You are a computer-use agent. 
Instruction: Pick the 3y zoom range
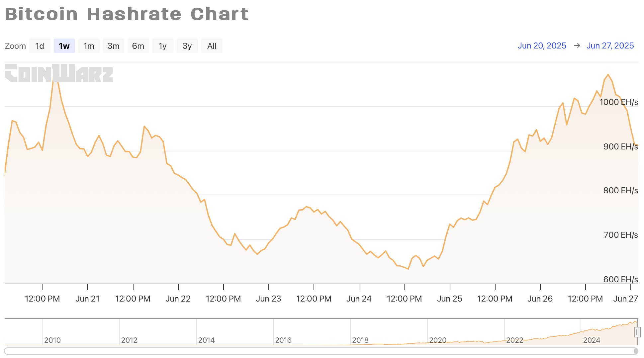point(187,46)
